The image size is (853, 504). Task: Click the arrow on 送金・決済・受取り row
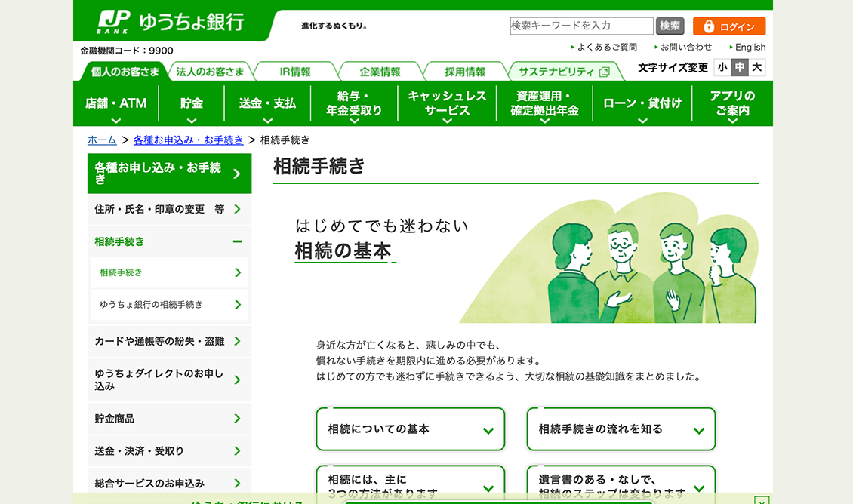pyautogui.click(x=237, y=450)
